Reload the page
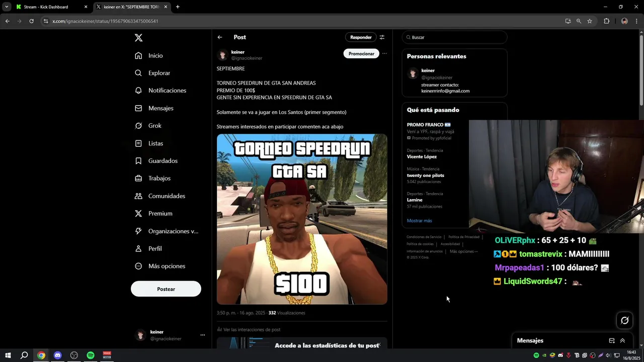Viewport: 644px width, 362px height. (31, 21)
